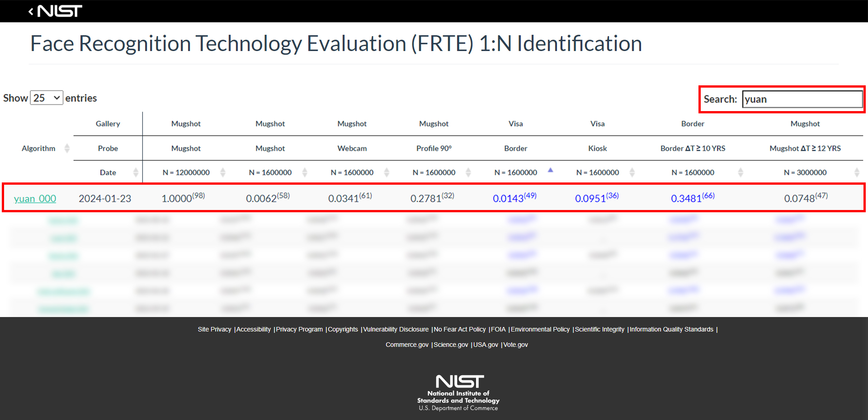Open the FOIA footer link
Image resolution: width=868 pixels, height=420 pixels.
[498, 329]
